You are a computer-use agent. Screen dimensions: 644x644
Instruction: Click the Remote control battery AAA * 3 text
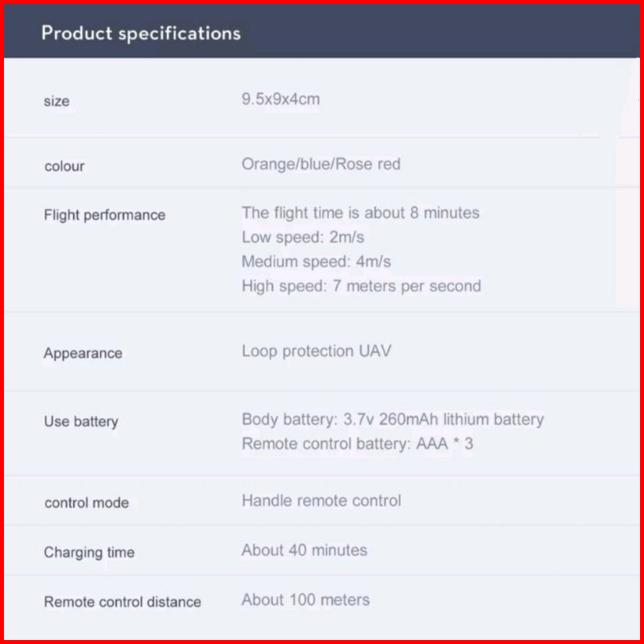click(357, 444)
